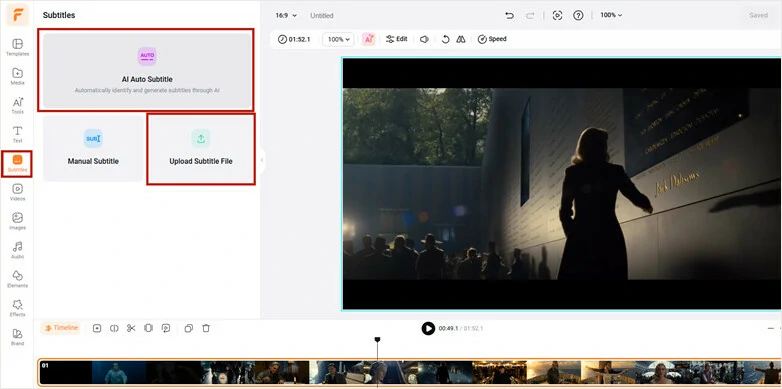Open the top bar 100% zoom dropdown

611,15
